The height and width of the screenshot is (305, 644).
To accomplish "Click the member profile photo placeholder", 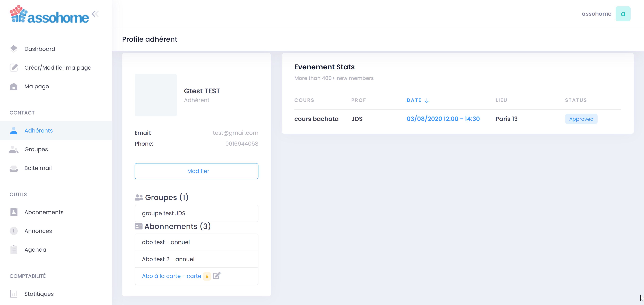I will point(156,95).
